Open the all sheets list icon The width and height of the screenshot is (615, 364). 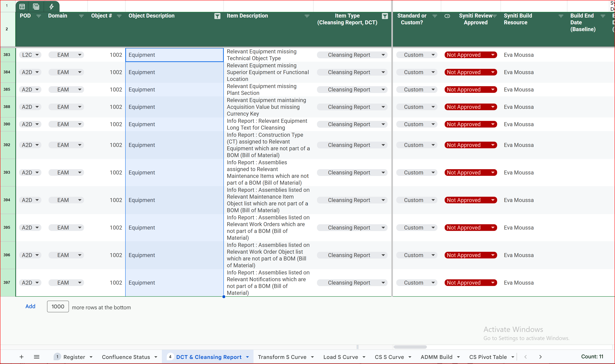37,357
